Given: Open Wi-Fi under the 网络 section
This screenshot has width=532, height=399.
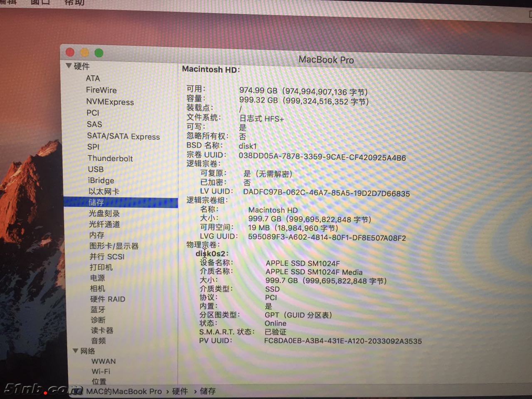Looking at the screenshot, I should tap(101, 371).
